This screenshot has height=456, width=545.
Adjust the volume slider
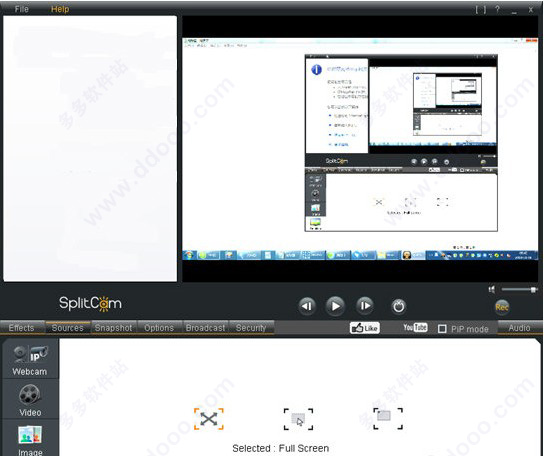pyautogui.click(x=519, y=289)
